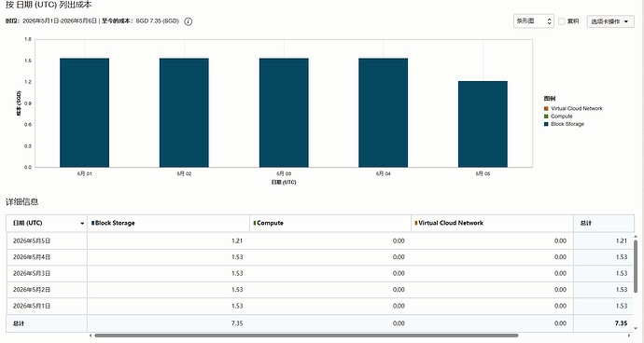Image resolution: width=644 pixels, height=343 pixels.
Task: Click Block Storage value 1.53 for 5月4日
Action: tap(237, 257)
